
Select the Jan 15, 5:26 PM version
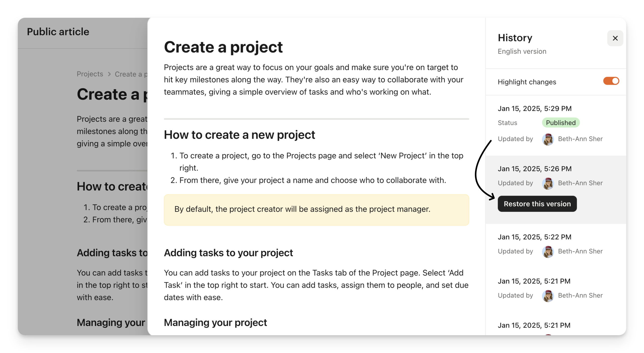point(535,169)
